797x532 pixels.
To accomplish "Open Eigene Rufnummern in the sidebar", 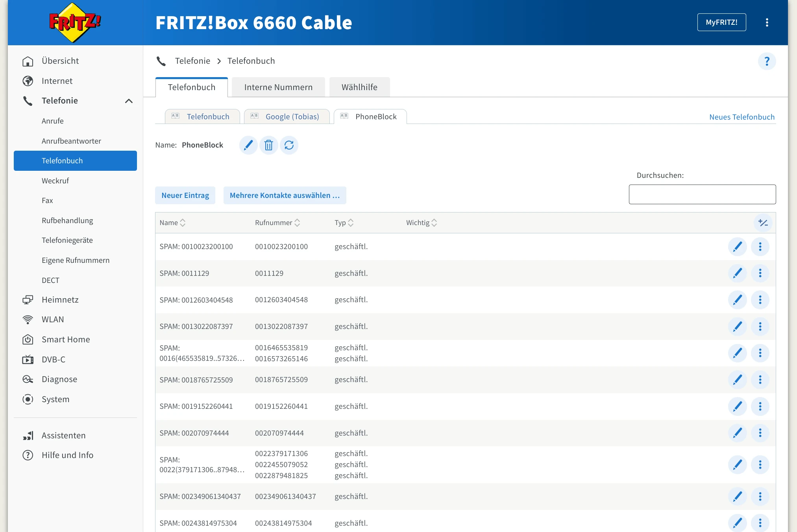I will pos(76,260).
